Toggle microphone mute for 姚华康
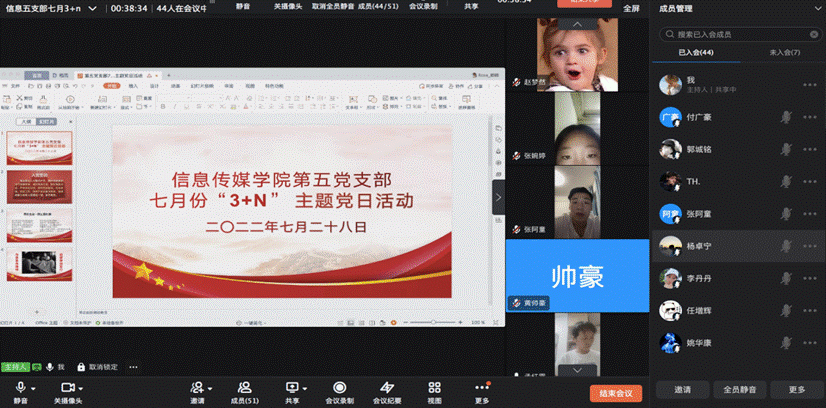The height and width of the screenshot is (408, 826). pyautogui.click(x=787, y=341)
